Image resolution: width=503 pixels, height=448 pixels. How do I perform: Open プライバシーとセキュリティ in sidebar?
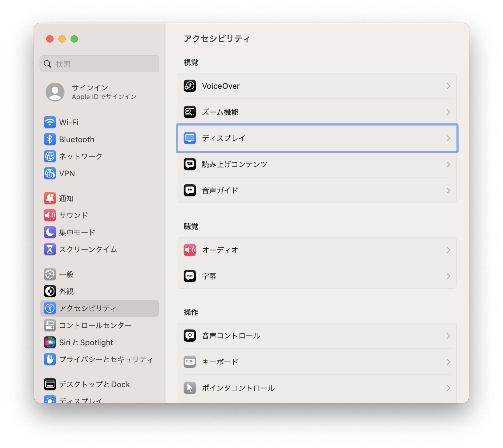click(106, 360)
